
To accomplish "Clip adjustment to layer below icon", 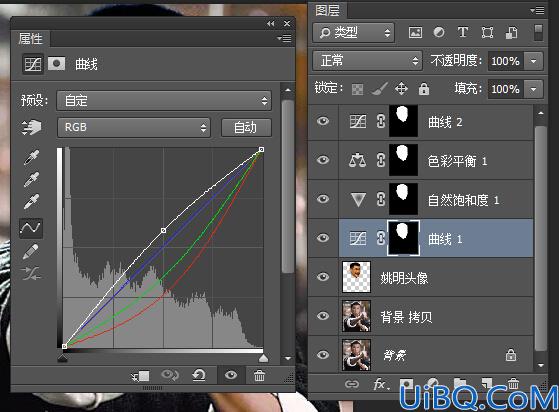I will pyautogui.click(x=140, y=376).
